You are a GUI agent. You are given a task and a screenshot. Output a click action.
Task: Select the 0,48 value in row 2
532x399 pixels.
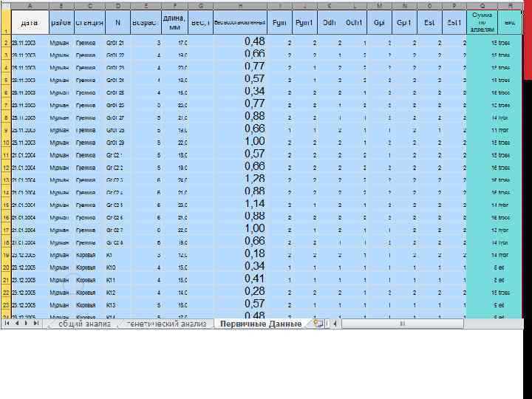[x=240, y=42]
